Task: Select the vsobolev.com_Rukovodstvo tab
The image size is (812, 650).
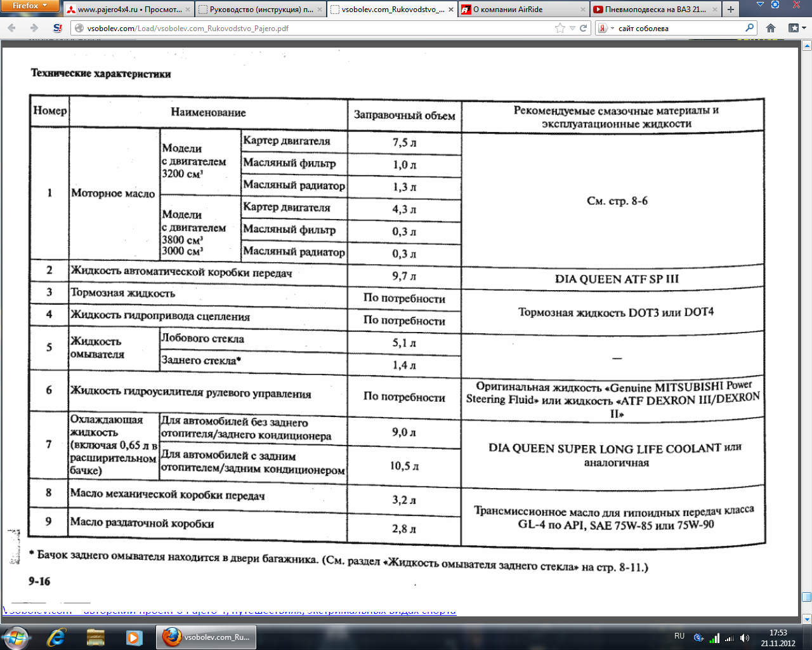Action: tap(392, 10)
